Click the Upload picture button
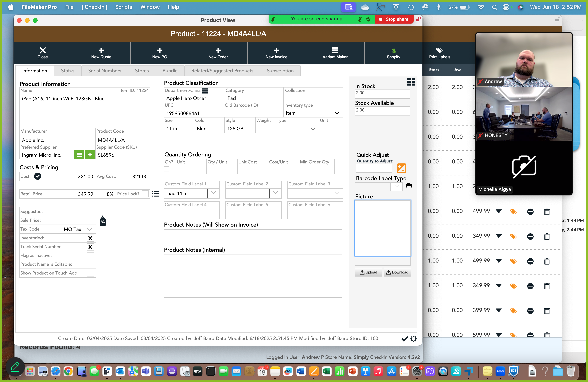The image size is (588, 382). tap(368, 272)
